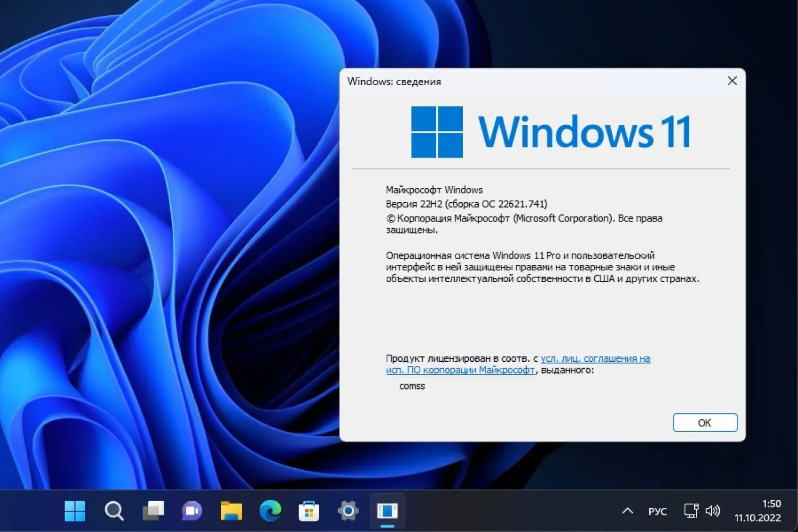The image size is (798, 532).
Task: Launch Microsoft Edge from the taskbar
Action: pos(270,511)
